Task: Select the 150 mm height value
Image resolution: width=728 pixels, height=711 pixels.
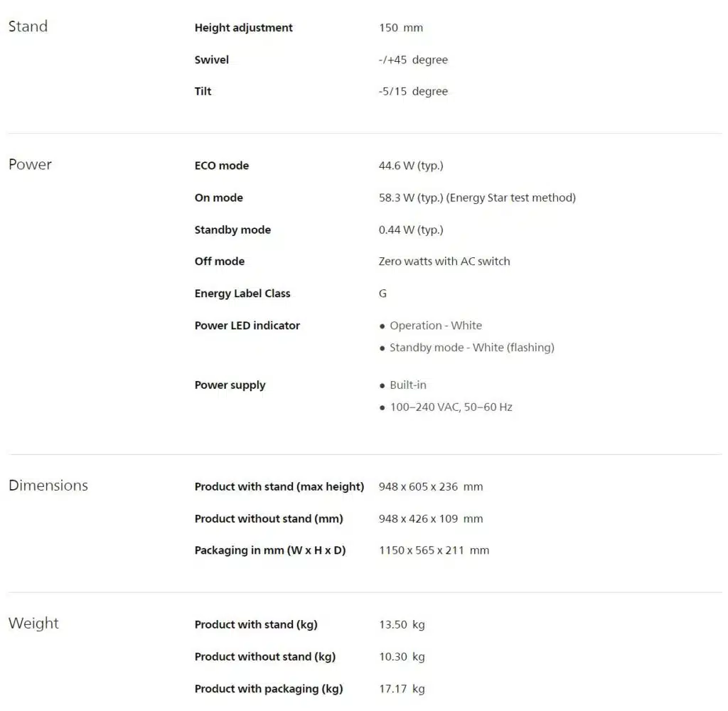Action: click(x=401, y=28)
